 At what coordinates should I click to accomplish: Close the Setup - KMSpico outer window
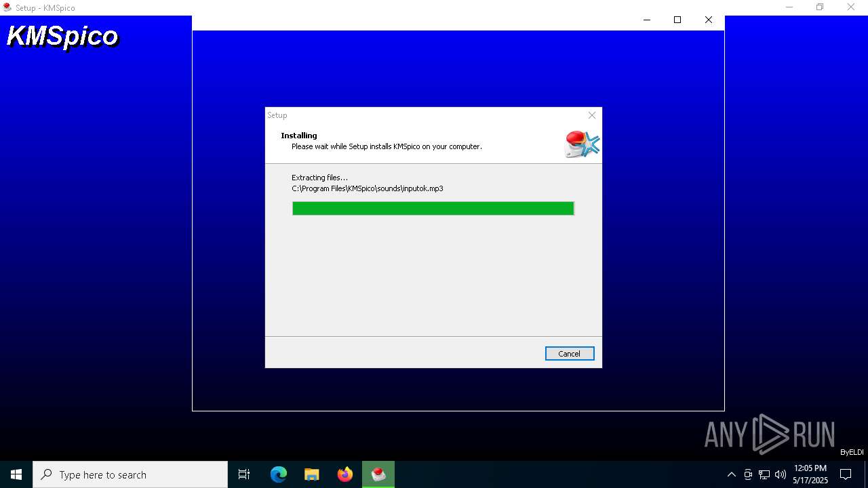[x=851, y=7]
